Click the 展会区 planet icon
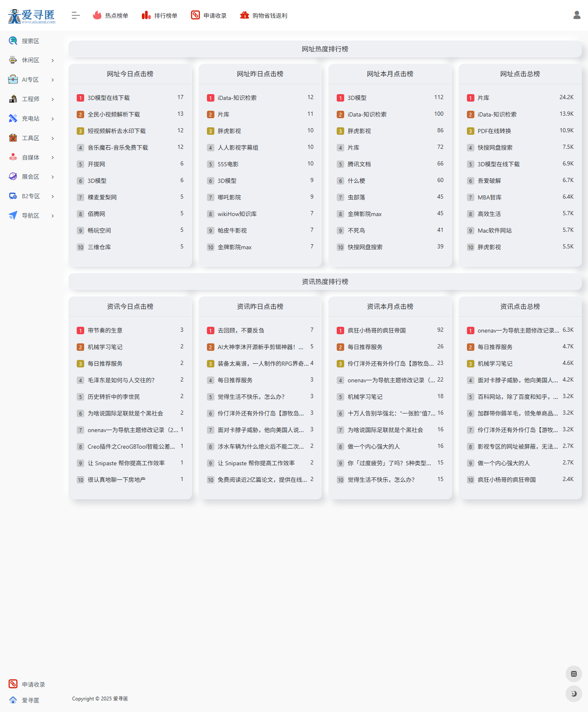The image size is (588, 712). 13,177
